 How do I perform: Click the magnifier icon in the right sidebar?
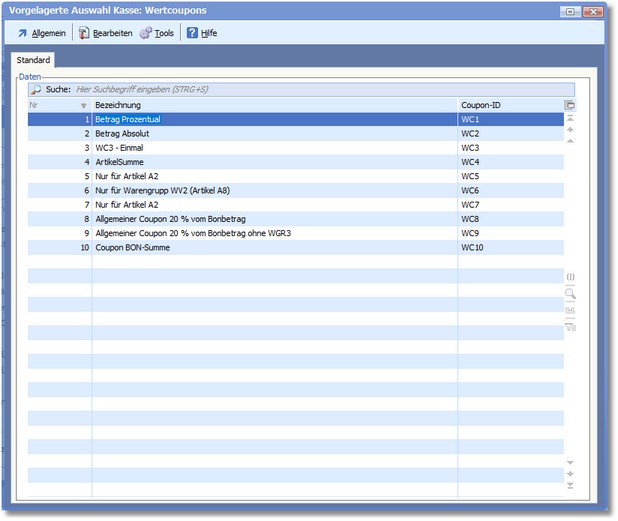tap(570, 294)
